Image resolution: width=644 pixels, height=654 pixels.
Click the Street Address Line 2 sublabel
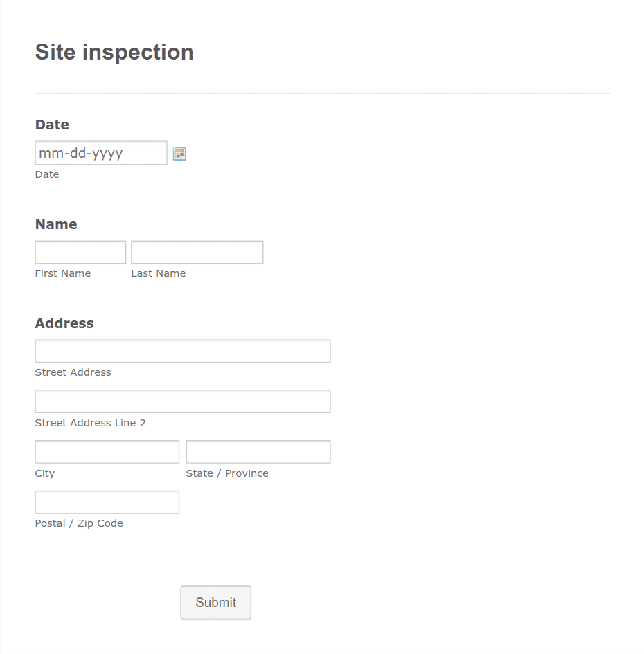[x=91, y=423]
